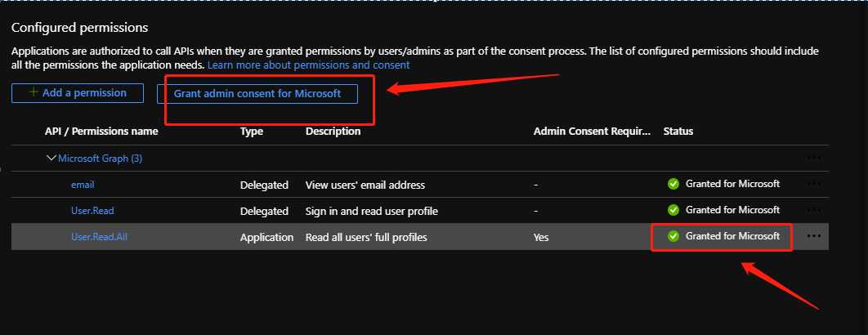Screen dimensions: 868x335
Task: Click 'Delegated' type in User.Read row
Action: (x=264, y=211)
